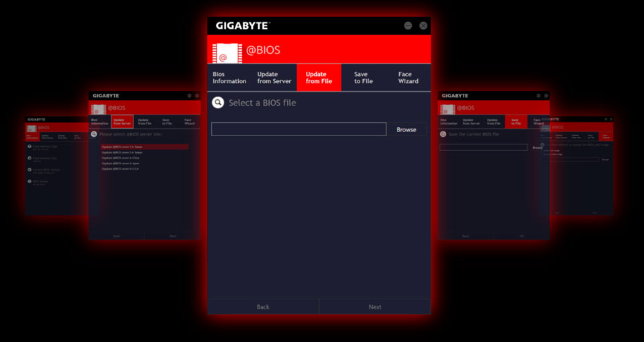Click the @BIOS chip icon in Update from Server window

[x=98, y=109]
